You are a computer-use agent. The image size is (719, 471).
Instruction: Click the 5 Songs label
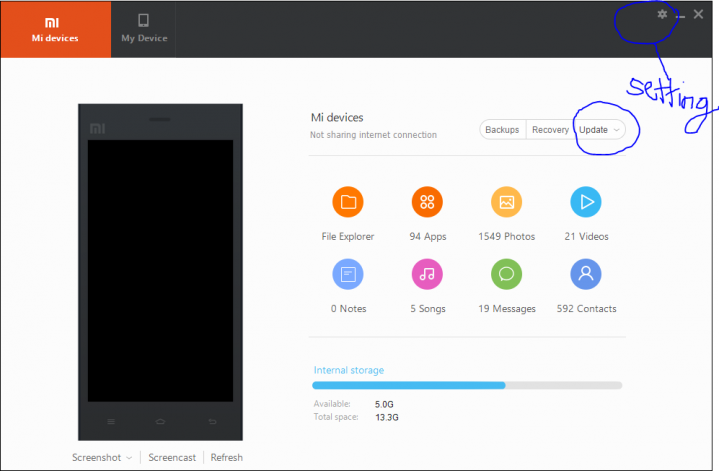[428, 309]
